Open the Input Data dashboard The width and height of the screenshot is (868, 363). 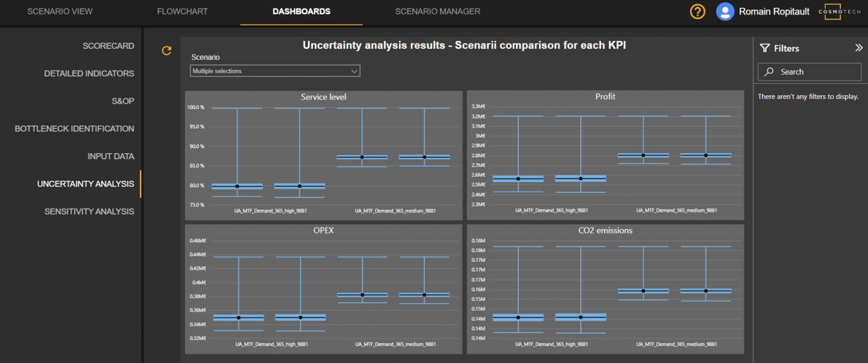tap(110, 157)
